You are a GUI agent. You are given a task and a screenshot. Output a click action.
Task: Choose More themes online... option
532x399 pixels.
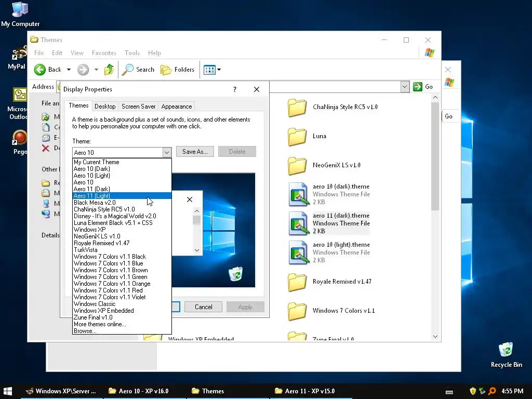click(x=122, y=324)
